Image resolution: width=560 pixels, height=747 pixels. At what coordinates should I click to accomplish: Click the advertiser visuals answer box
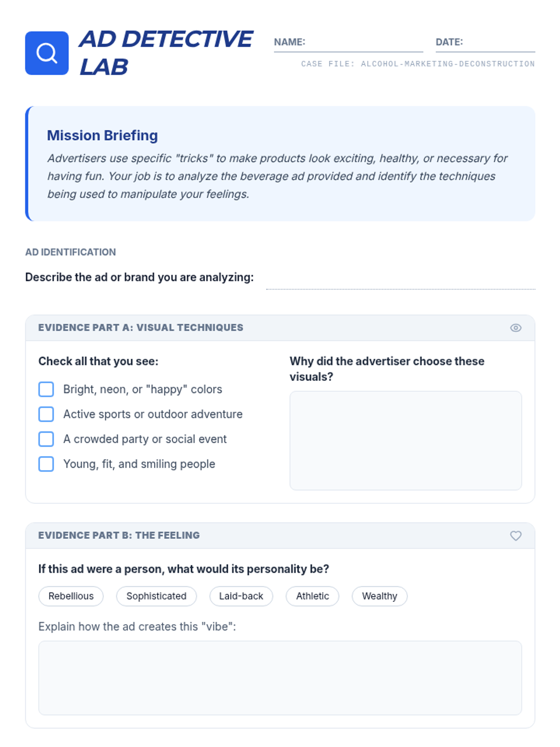pos(406,441)
